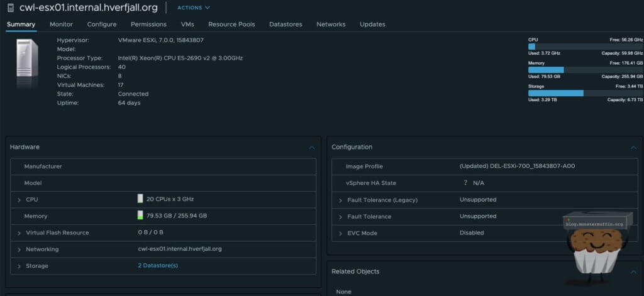Open the 2 Datastore(s) link
The width and height of the screenshot is (644, 296).
click(158, 266)
